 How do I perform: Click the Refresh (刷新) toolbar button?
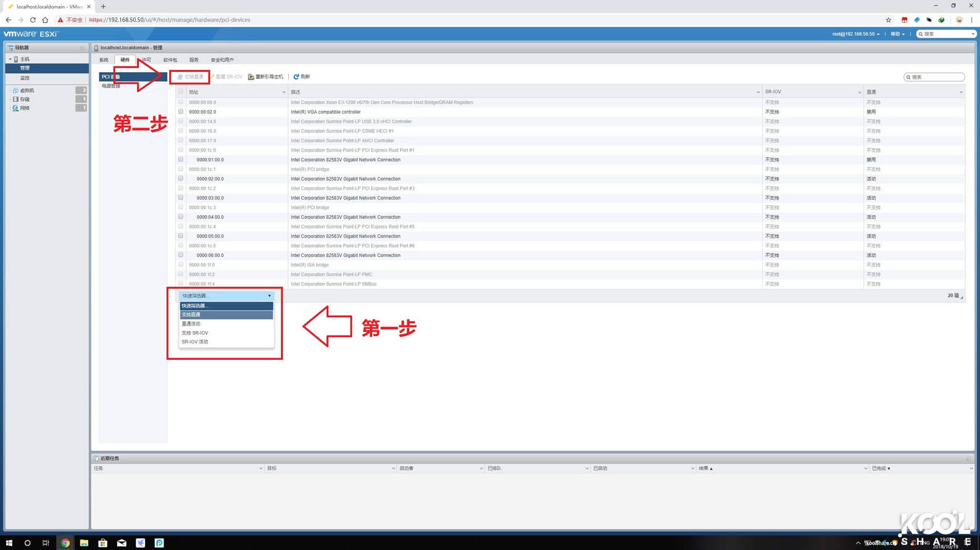point(302,77)
